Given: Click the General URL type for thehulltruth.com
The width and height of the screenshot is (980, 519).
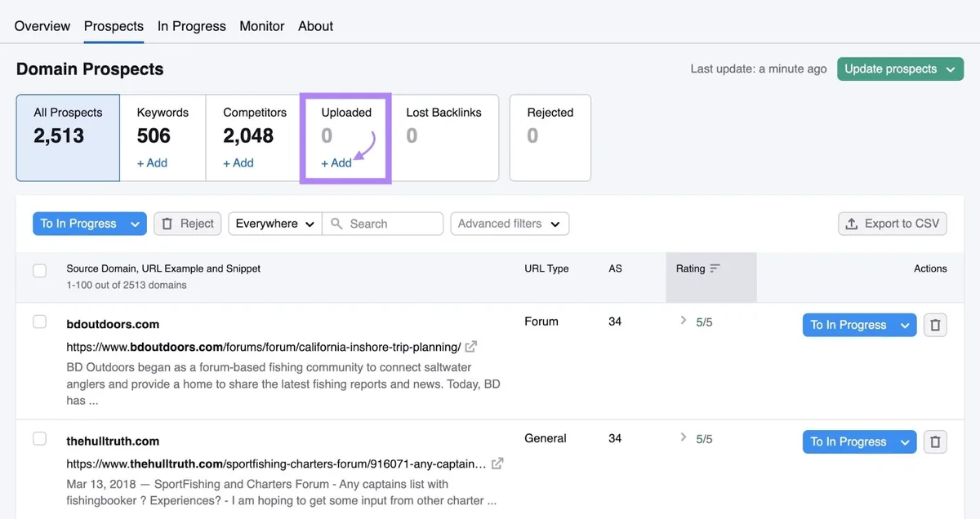Looking at the screenshot, I should coord(546,438).
